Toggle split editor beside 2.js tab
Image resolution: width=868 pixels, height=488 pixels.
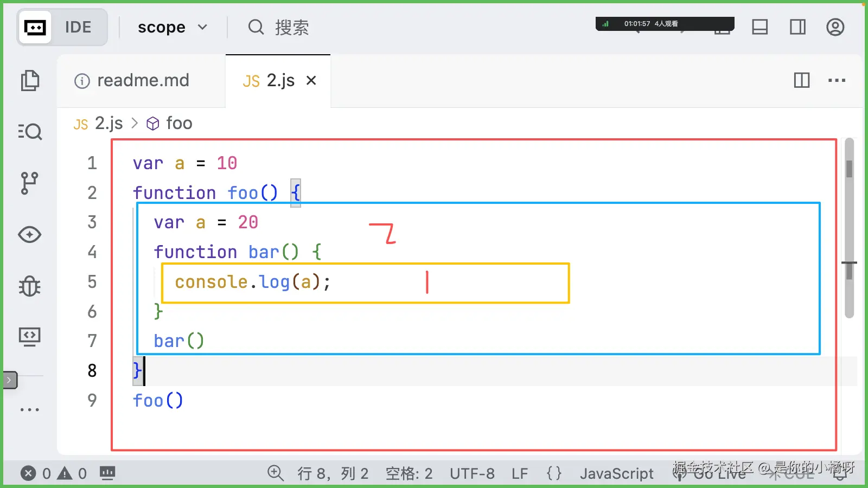pyautogui.click(x=801, y=80)
